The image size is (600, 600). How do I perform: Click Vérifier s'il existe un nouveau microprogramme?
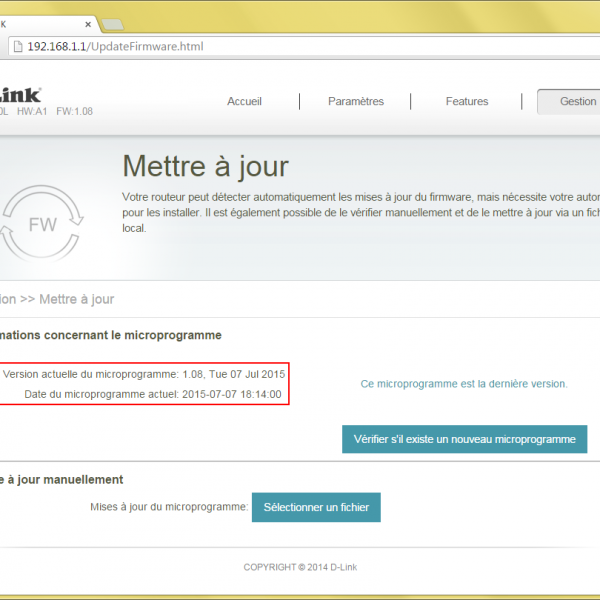[x=464, y=439]
